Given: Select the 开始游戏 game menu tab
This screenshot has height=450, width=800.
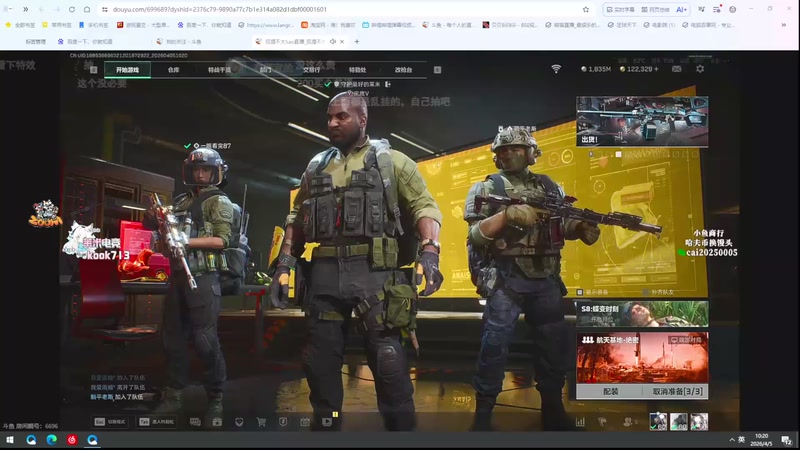Looking at the screenshot, I should click(128, 70).
